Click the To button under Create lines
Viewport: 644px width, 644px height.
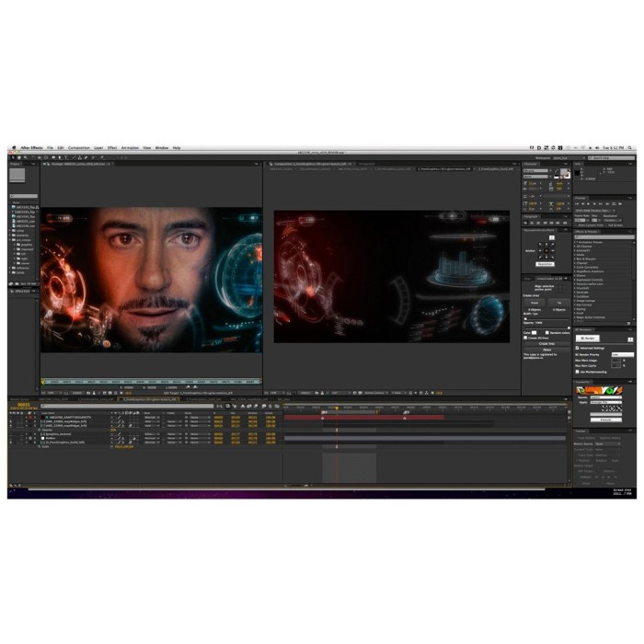pos(559,303)
